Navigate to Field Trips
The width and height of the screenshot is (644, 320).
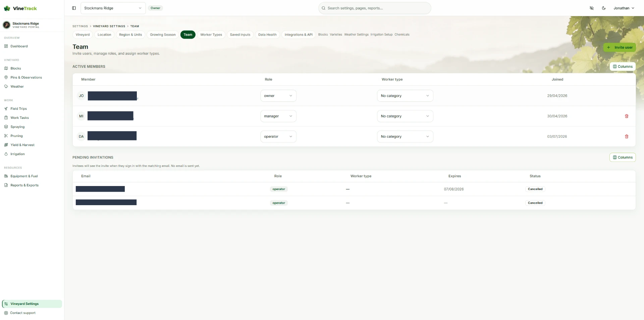[x=32, y=109]
